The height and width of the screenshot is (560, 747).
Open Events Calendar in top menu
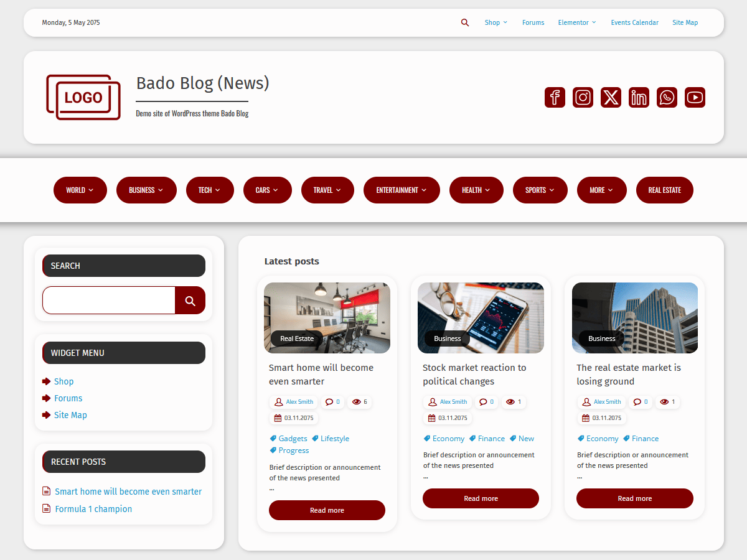click(634, 22)
